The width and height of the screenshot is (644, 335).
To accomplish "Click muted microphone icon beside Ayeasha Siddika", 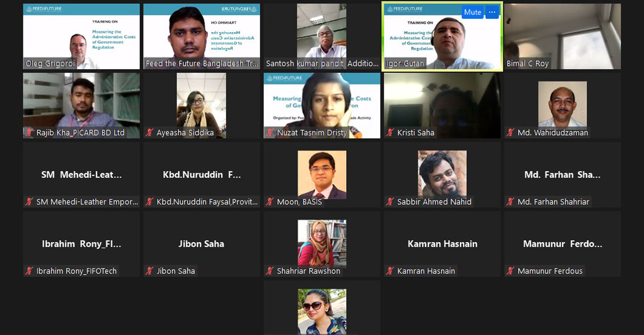I will pos(149,132).
